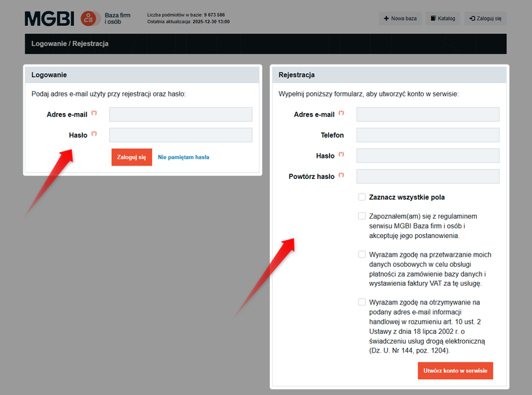The height and width of the screenshot is (395, 532).
Task: Check consent for receiving commercial email information
Action: pos(362,301)
